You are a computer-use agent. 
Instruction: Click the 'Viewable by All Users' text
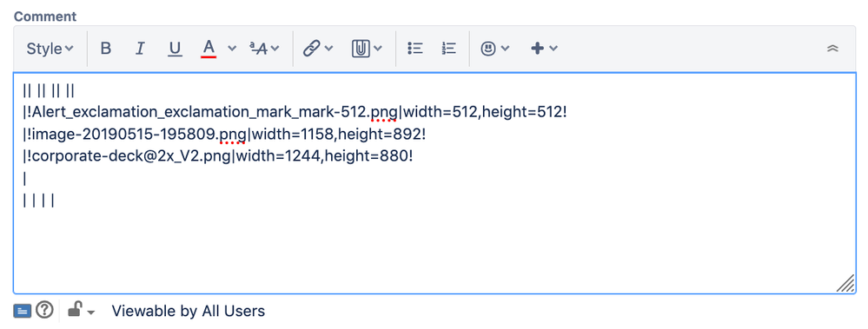point(189,312)
